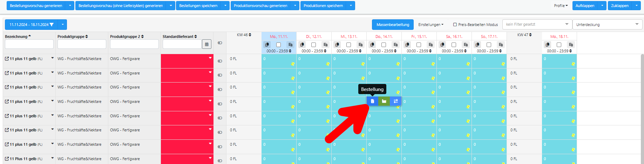Open the Einstellungen menu

coord(431,25)
